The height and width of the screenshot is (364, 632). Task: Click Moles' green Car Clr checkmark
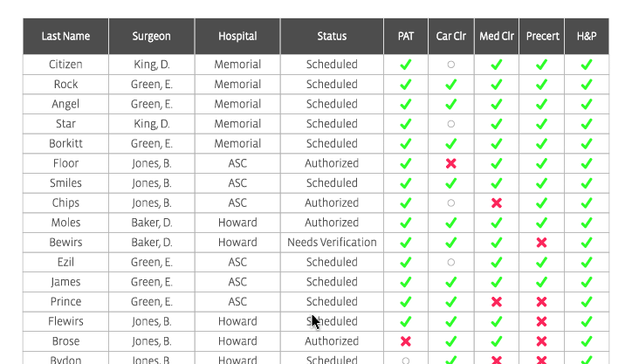[x=451, y=223]
